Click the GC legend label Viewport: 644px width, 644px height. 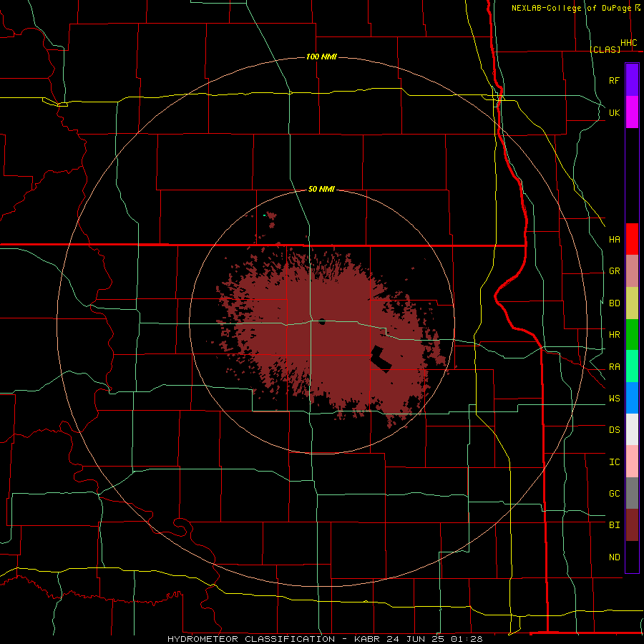tap(614, 494)
